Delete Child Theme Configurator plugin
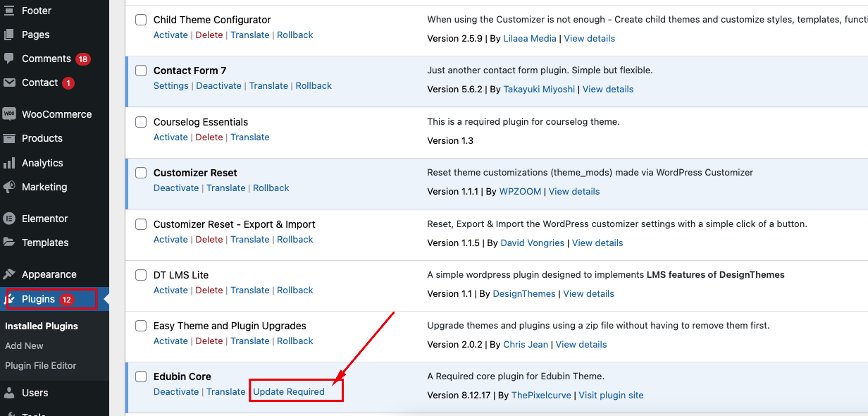The width and height of the screenshot is (868, 416). [x=209, y=35]
